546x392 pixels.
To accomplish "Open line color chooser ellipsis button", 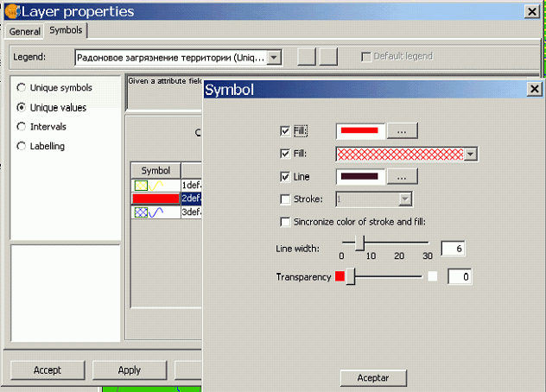I will coord(403,177).
